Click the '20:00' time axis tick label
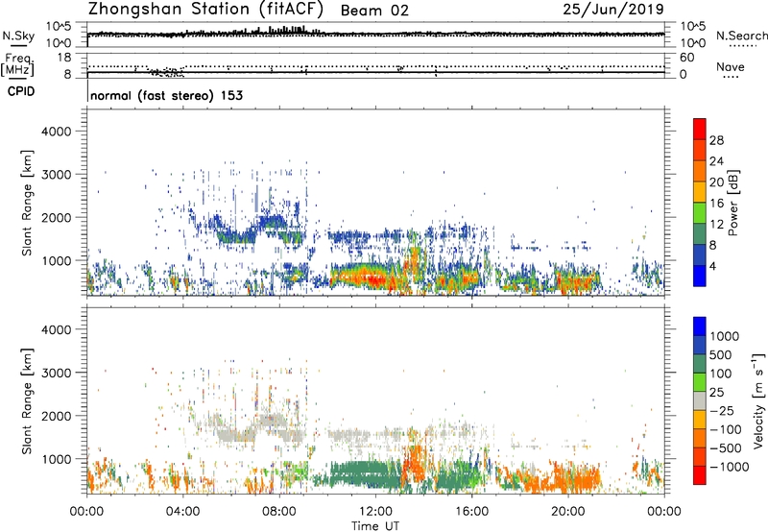The width and height of the screenshot is (768, 532). point(567,512)
